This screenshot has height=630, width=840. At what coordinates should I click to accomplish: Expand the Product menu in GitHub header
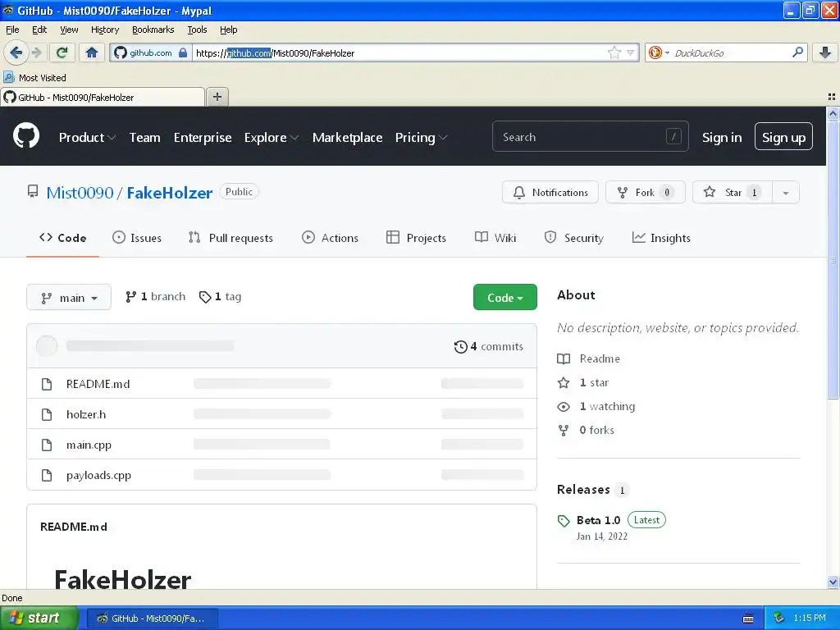87,138
